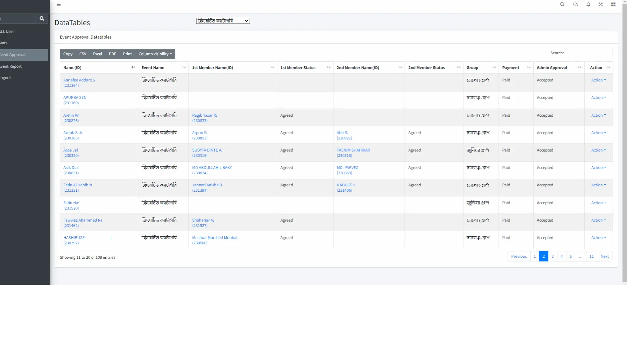Toggle sorting on the Payment column
Image resolution: width=644 pixels, height=362 pixels.
click(529, 67)
